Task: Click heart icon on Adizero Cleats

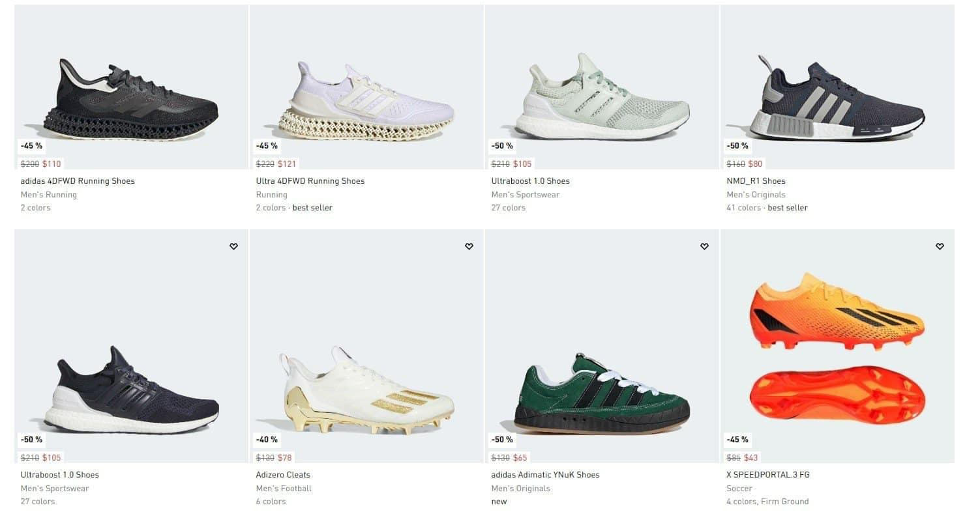Action: [x=469, y=246]
